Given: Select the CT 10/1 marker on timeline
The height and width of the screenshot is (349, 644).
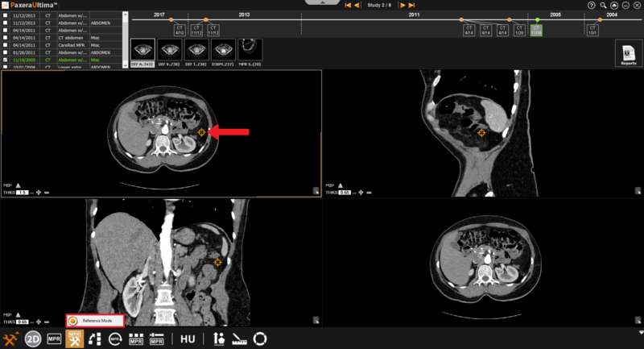Looking at the screenshot, I should coord(592,30).
